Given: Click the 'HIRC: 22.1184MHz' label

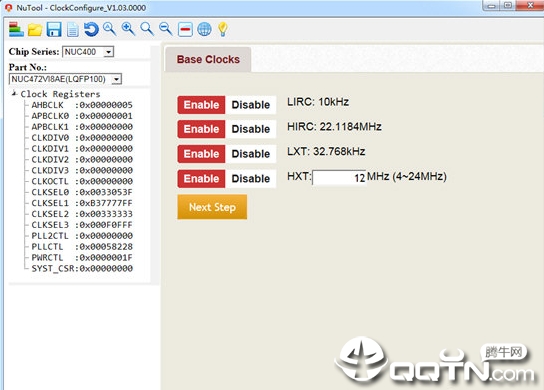Looking at the screenshot, I should click(334, 127).
